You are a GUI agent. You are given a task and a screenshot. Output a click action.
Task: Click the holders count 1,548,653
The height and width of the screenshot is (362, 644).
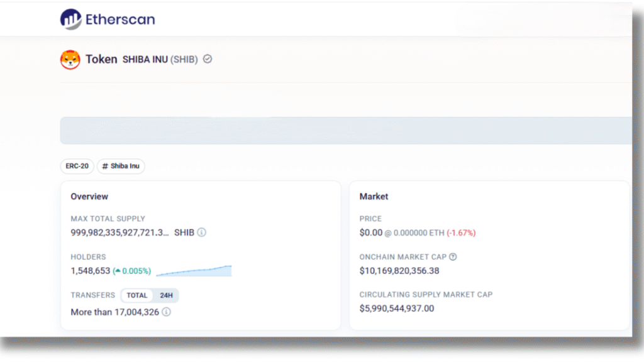pos(90,271)
